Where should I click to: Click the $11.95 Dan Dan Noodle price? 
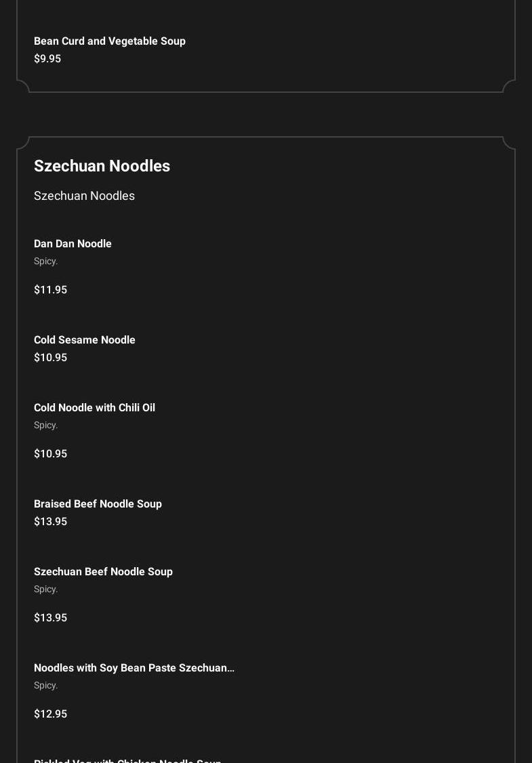[50, 289]
